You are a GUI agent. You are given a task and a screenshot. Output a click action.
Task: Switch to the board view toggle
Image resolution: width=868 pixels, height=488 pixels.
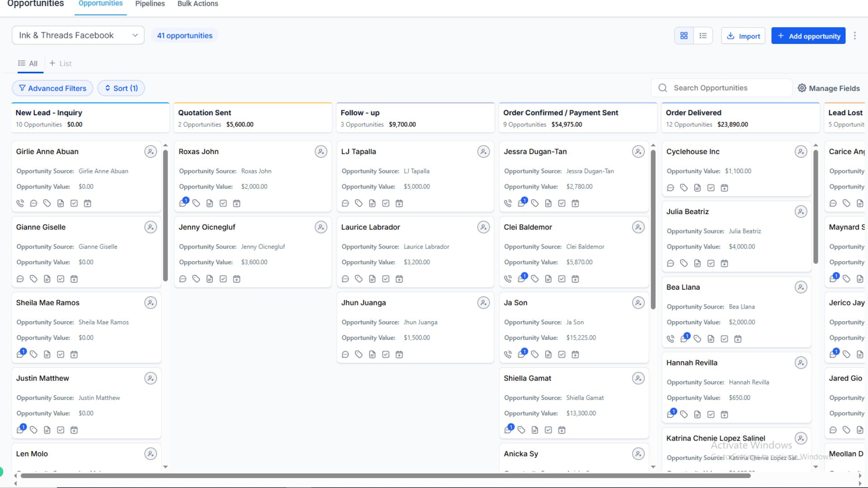[x=684, y=36]
